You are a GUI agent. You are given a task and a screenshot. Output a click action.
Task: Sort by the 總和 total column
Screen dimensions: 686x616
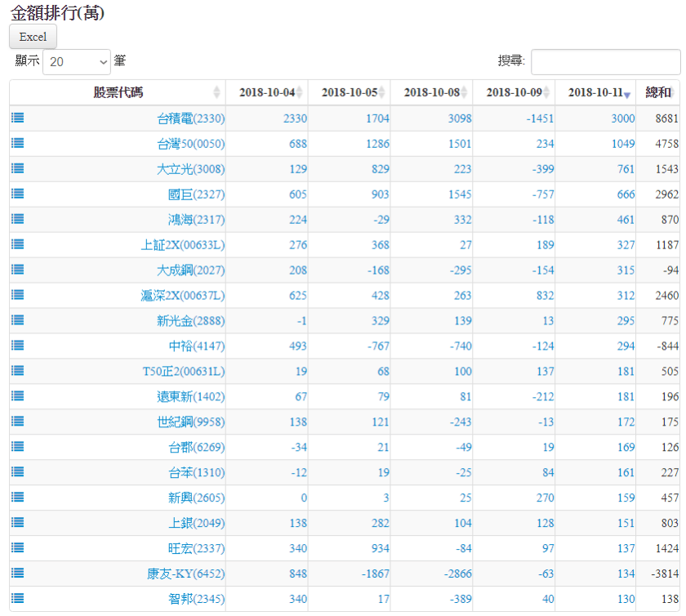658,92
